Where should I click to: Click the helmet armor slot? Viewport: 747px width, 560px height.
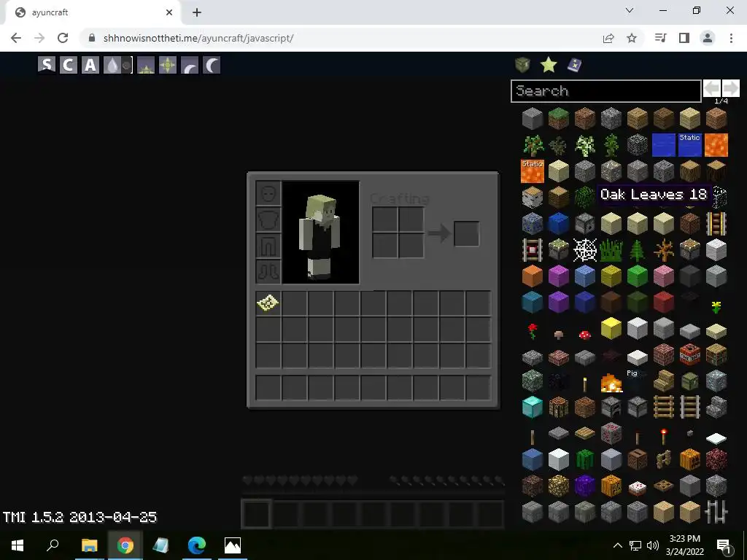[x=268, y=193]
